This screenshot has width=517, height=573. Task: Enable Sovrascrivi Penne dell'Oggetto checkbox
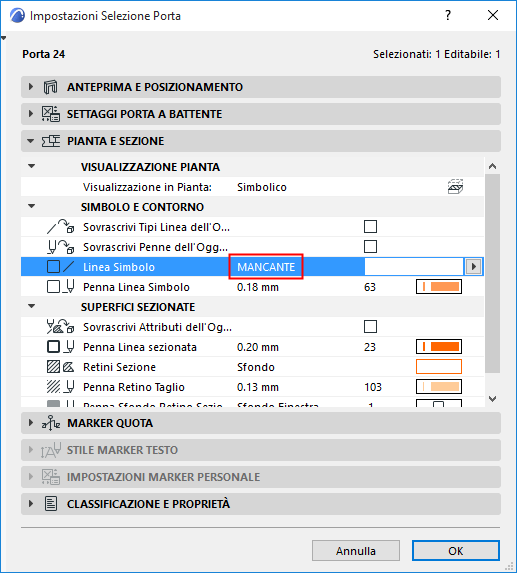point(370,247)
